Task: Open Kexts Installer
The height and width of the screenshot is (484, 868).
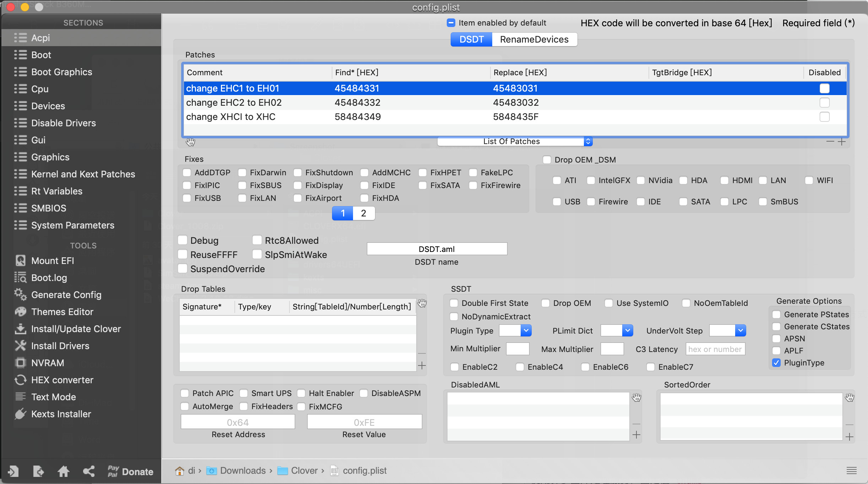Action: coord(61,414)
